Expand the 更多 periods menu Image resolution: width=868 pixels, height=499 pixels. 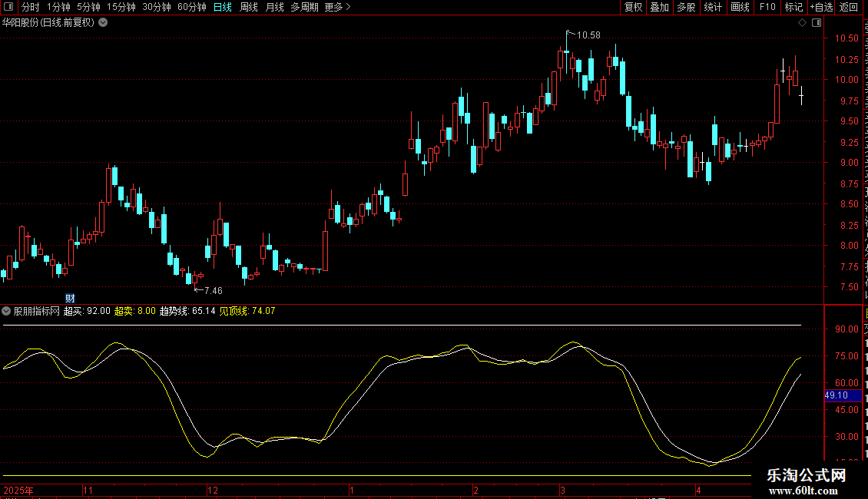338,7
